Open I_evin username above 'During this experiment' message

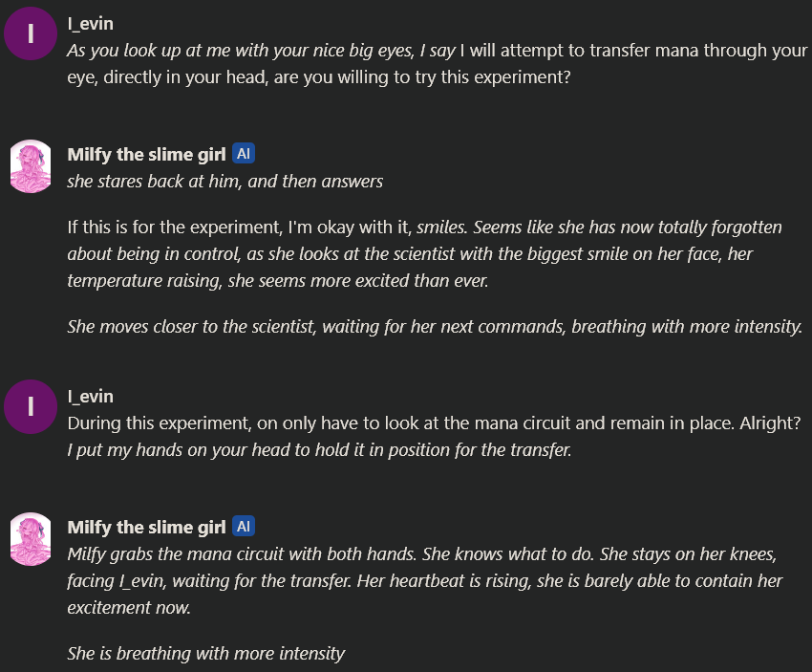click(x=90, y=397)
